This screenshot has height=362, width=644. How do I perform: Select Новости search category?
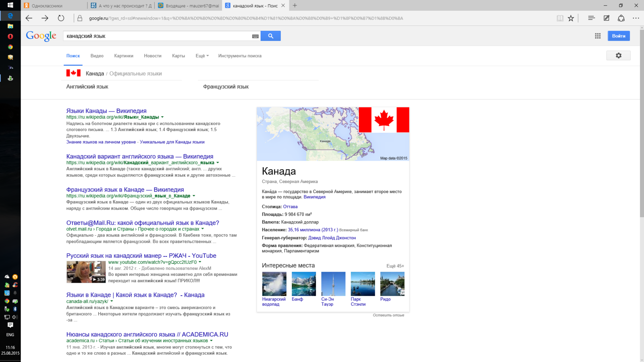click(x=153, y=56)
